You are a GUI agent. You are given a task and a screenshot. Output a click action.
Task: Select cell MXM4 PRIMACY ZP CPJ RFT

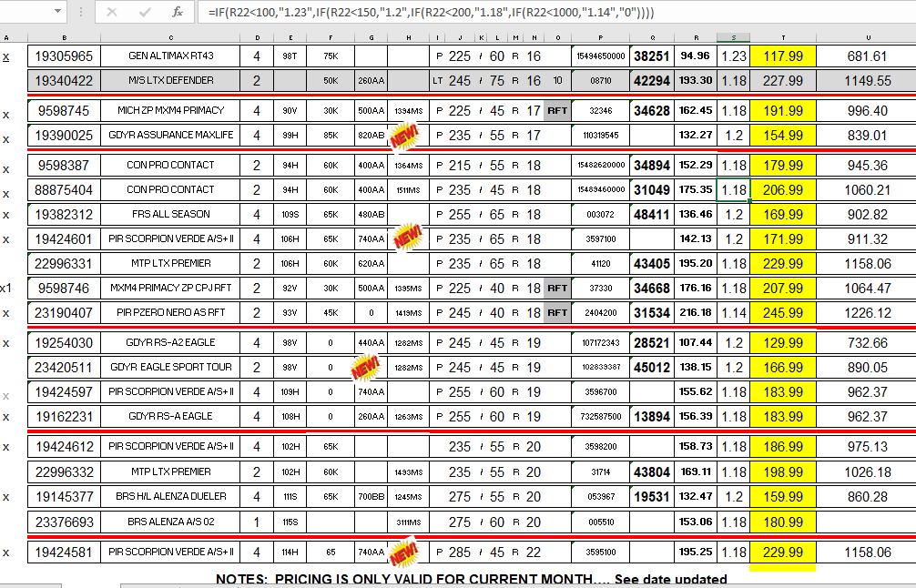point(170,288)
